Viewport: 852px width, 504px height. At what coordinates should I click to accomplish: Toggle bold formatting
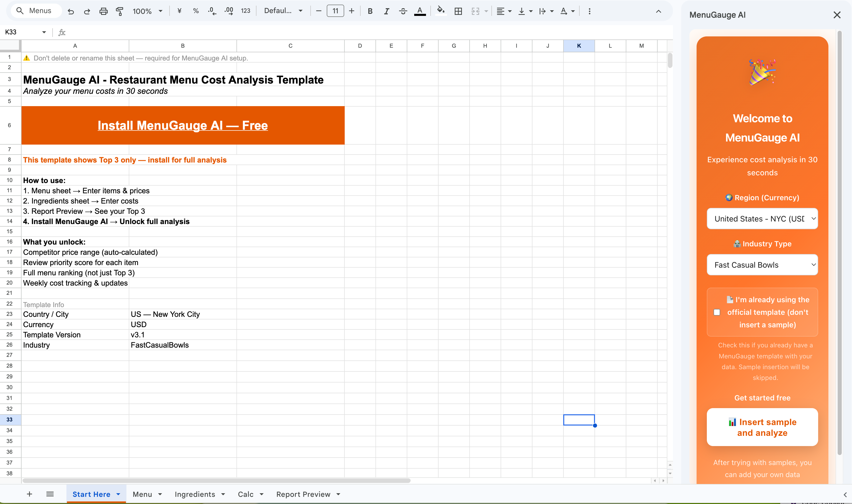coord(370,11)
